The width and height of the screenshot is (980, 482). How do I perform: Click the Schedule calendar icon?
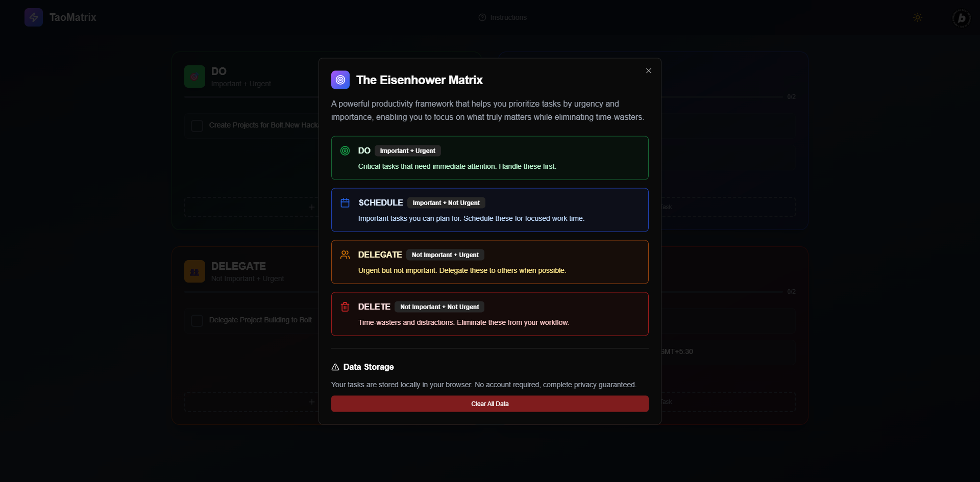[x=345, y=202]
